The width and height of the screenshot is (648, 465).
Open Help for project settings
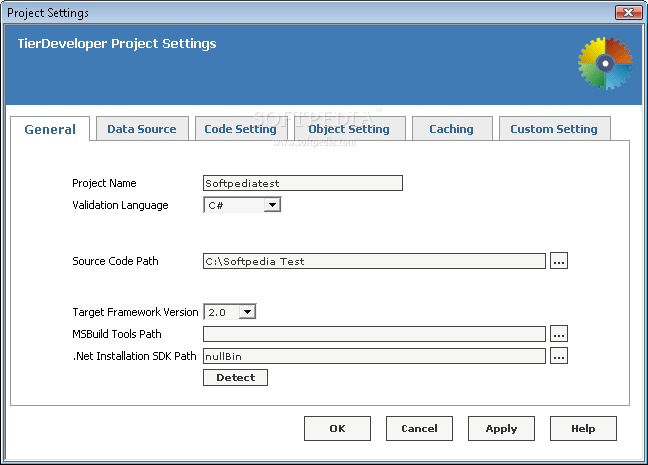point(583,429)
